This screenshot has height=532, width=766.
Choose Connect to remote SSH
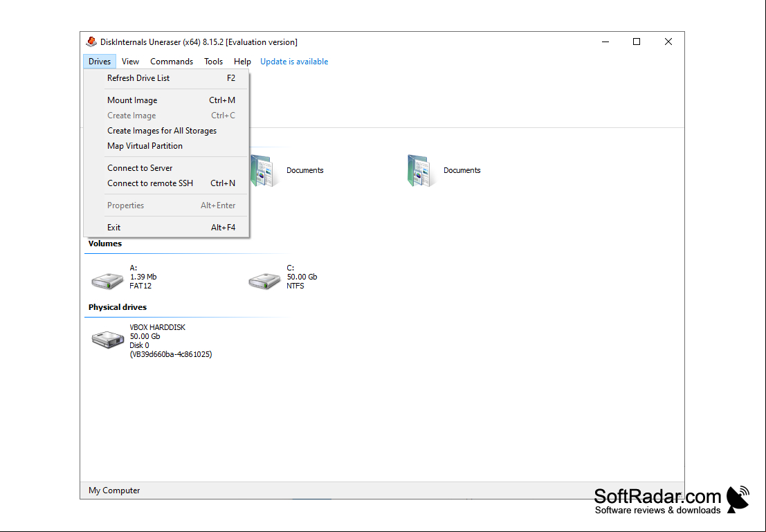pyautogui.click(x=167, y=183)
